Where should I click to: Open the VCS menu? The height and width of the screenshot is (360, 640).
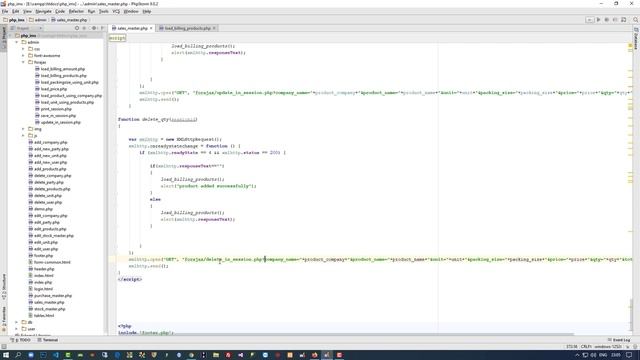(116, 11)
